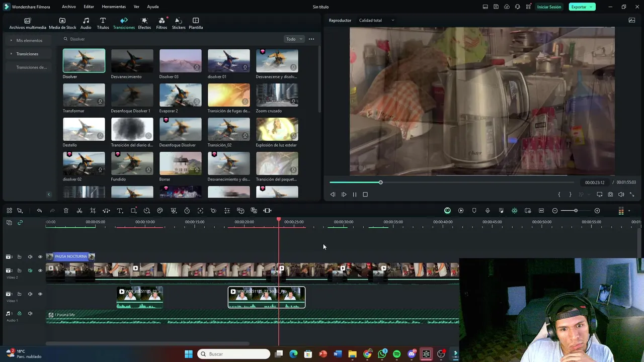Open more options three-dot menu in Transitions
The height and width of the screenshot is (362, 644).
(311, 39)
